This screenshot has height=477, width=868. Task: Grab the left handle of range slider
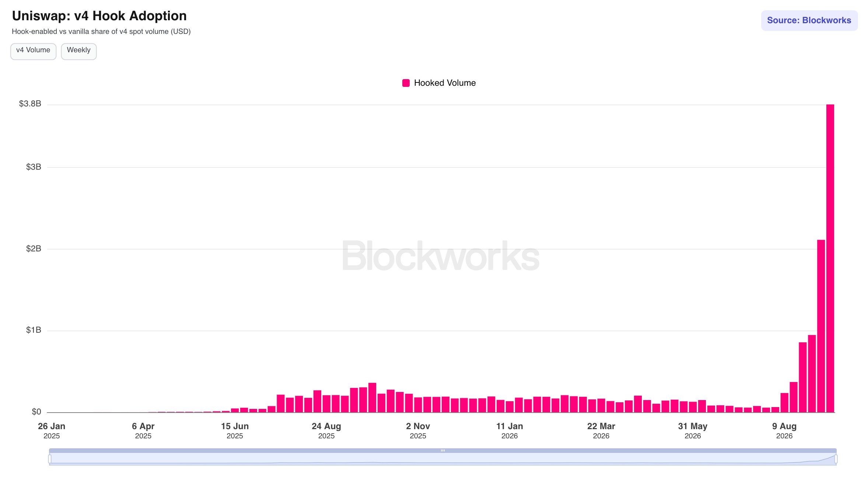point(50,459)
